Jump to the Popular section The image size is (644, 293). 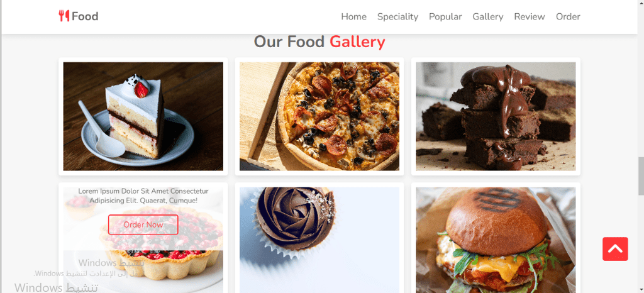(x=445, y=16)
